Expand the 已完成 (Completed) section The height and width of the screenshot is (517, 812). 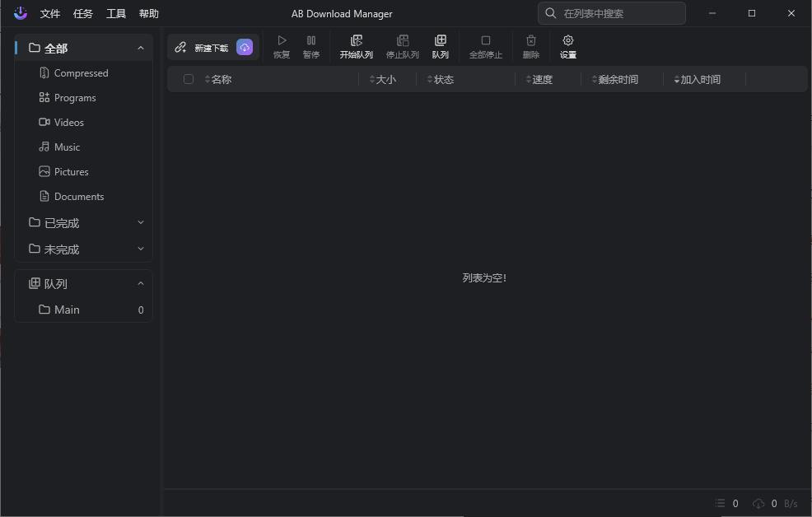pos(141,222)
